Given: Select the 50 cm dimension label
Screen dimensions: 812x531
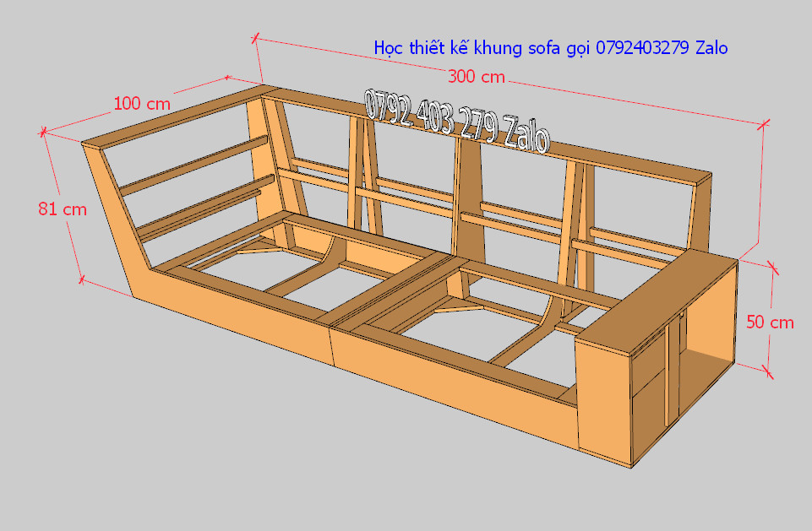Looking at the screenshot, I should pos(770,322).
